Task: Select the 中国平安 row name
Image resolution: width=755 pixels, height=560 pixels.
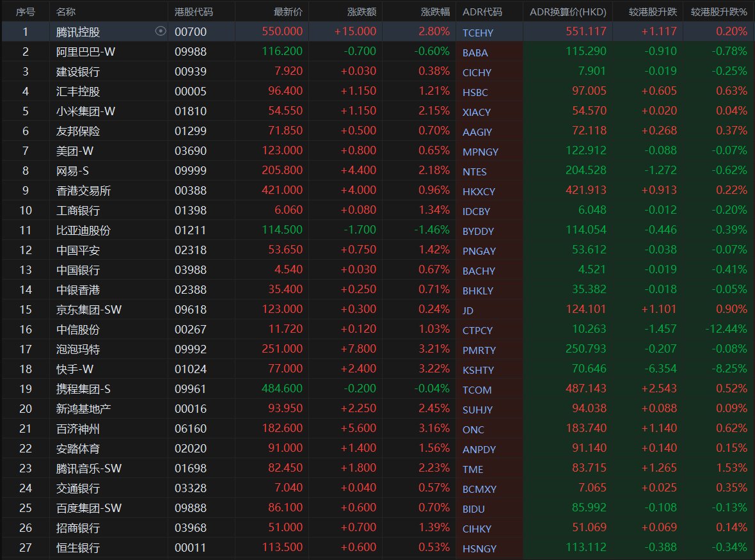Action: coord(78,250)
